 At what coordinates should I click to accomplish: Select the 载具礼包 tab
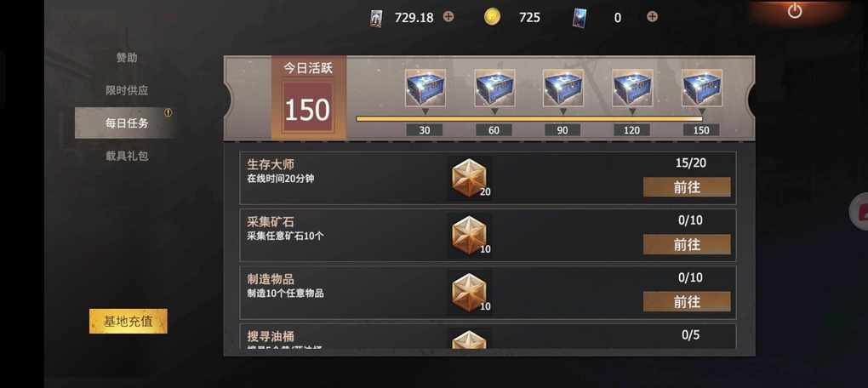(127, 156)
